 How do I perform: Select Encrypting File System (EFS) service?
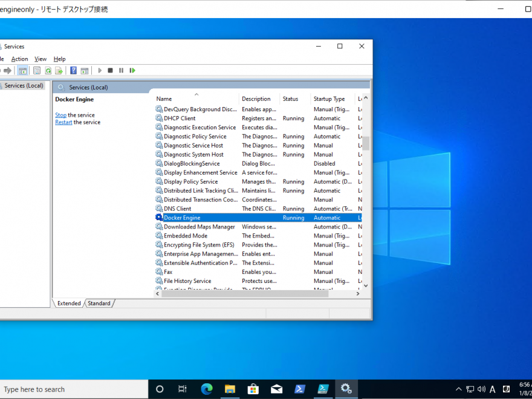pyautogui.click(x=258, y=245)
